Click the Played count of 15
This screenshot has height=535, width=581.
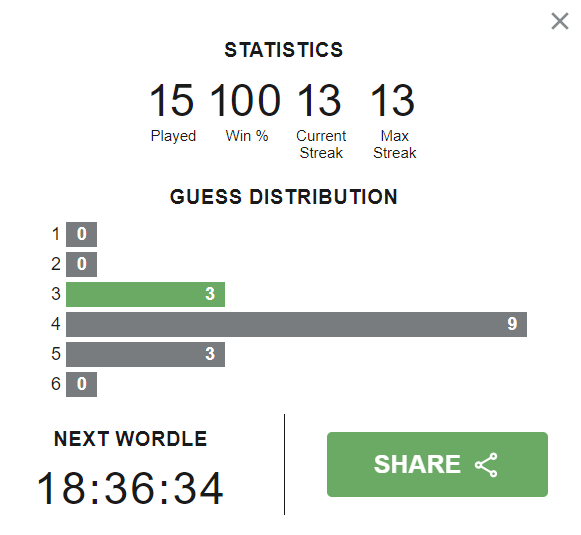(171, 100)
